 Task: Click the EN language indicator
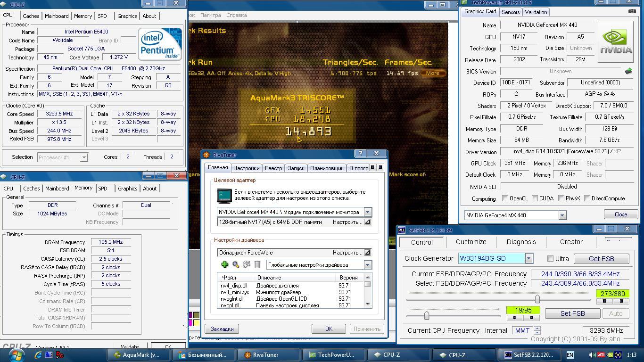point(570,355)
